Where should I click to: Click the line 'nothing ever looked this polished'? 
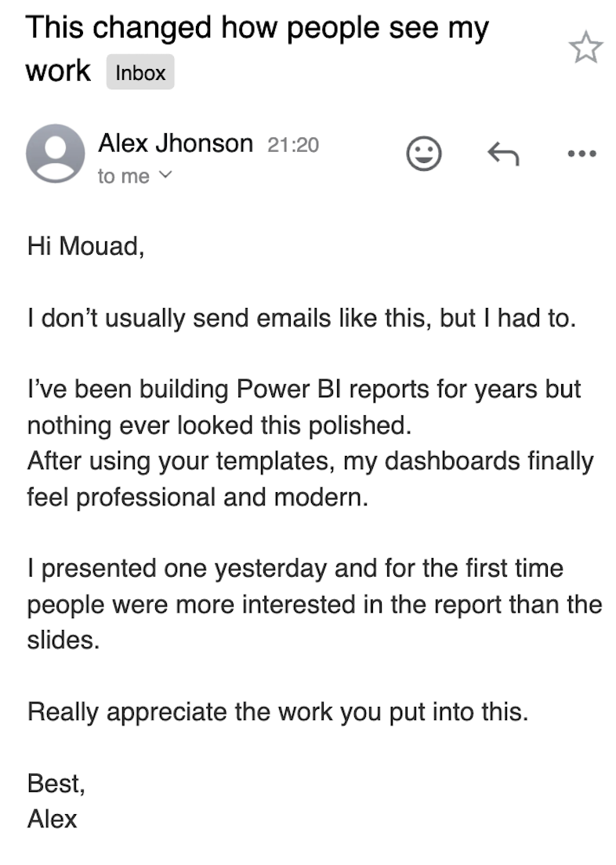(219, 425)
